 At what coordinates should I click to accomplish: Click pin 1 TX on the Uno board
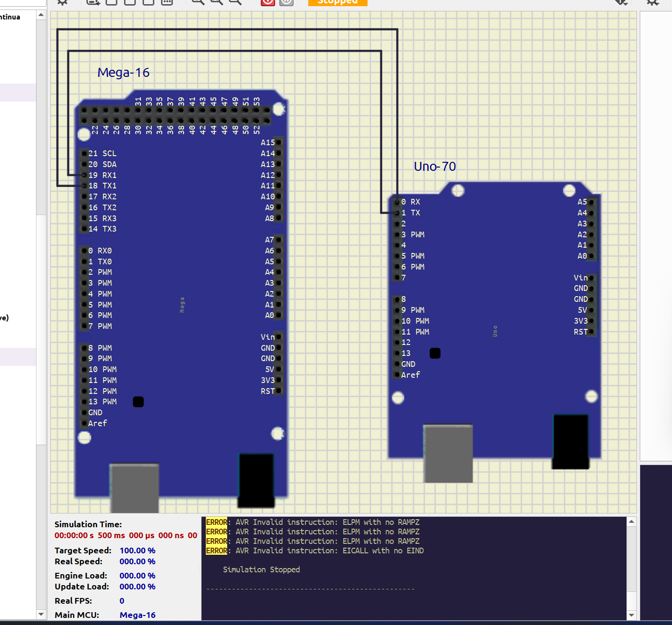(x=397, y=213)
